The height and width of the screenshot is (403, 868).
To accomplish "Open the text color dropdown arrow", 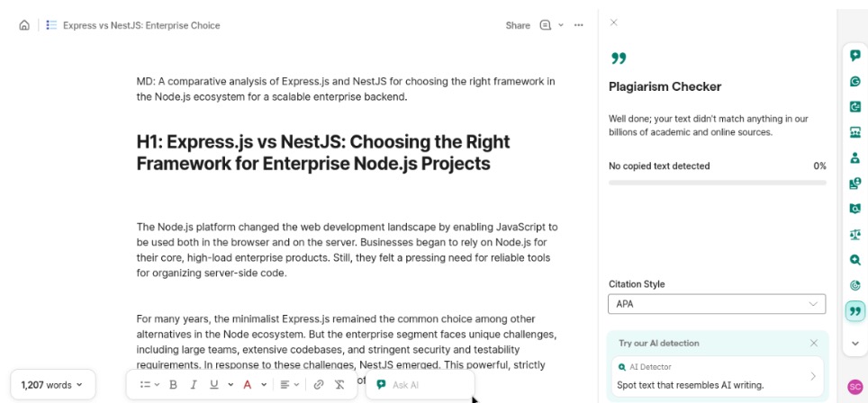I will [264, 385].
